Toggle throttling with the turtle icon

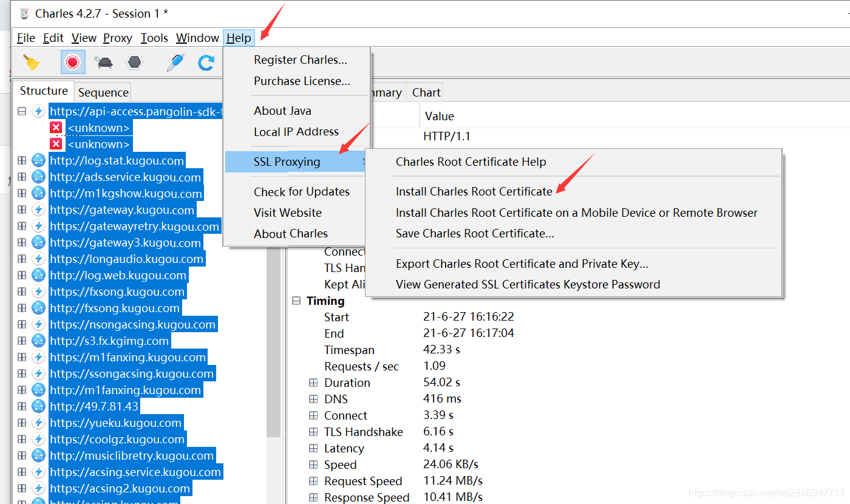pyautogui.click(x=103, y=62)
